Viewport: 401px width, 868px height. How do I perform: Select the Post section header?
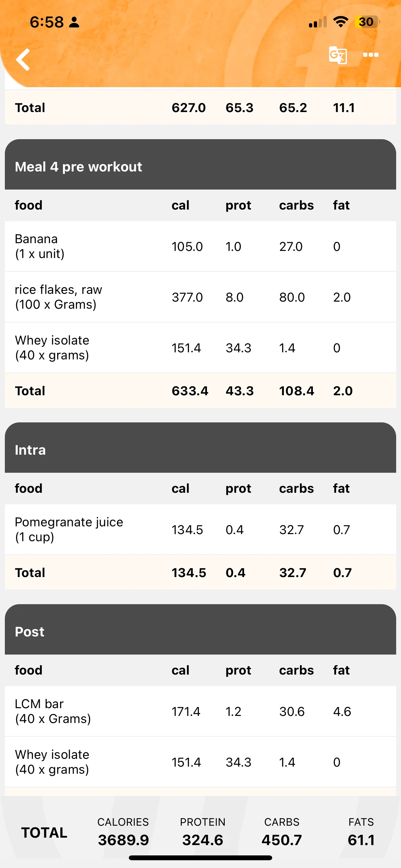200,629
